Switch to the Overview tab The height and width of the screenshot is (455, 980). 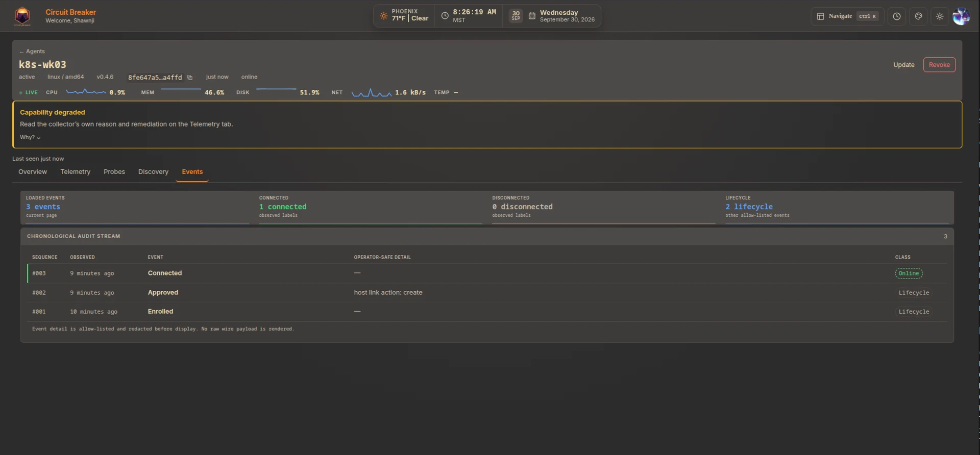tap(33, 172)
